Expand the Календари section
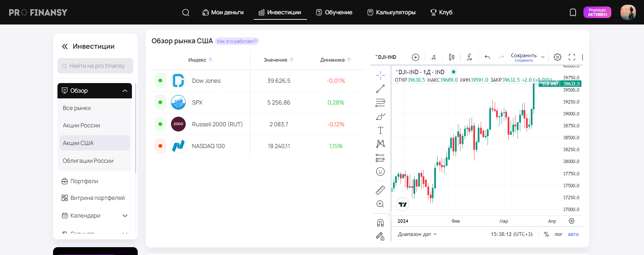Screen dimensions: 644x255 coord(95,216)
